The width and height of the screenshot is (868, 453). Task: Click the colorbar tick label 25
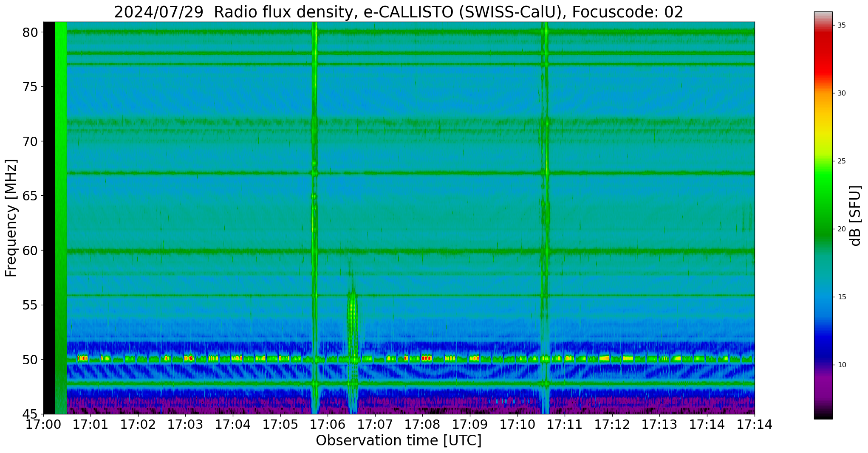(842, 161)
